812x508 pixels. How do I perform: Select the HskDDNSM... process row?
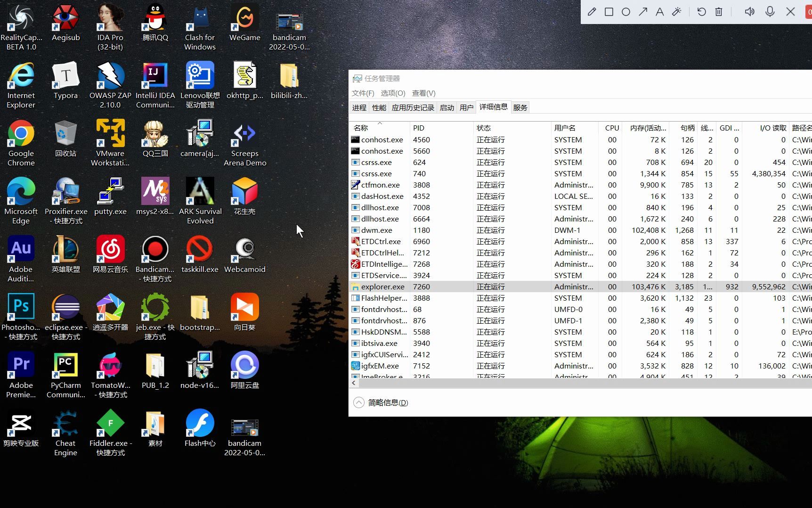point(581,332)
